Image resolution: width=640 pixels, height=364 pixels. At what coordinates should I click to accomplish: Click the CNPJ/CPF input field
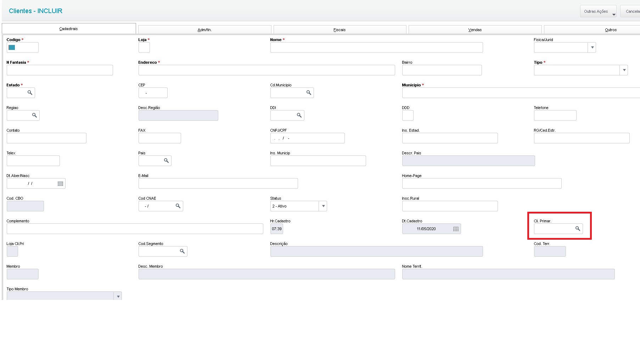coord(308,138)
